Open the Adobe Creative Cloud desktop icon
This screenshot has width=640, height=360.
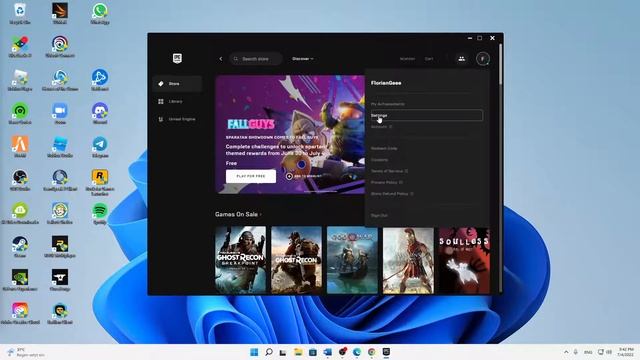click(x=20, y=313)
